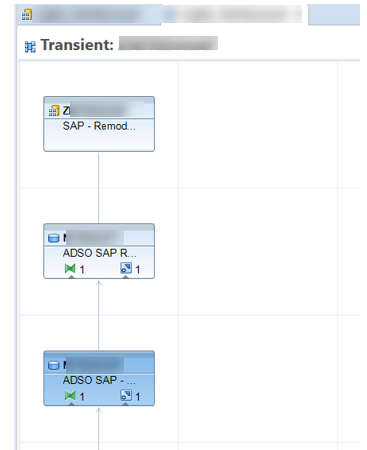The width and height of the screenshot is (367, 450).
Task: Click the DTP icon in highlighted ADSO SAP - node
Action: (x=126, y=395)
